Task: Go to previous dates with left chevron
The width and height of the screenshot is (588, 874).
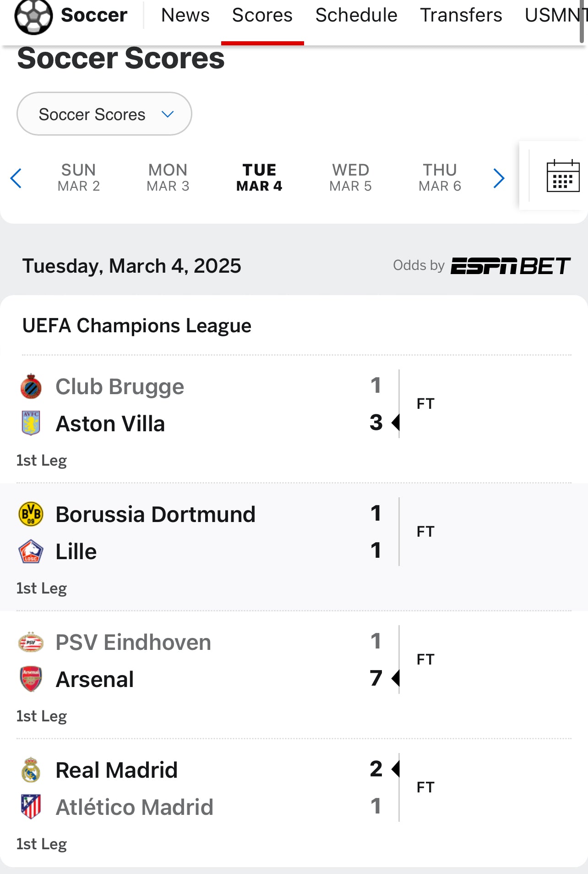Action: [16, 178]
